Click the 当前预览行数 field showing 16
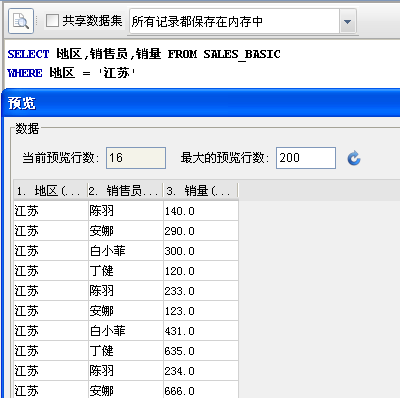 pyautogui.click(x=136, y=158)
